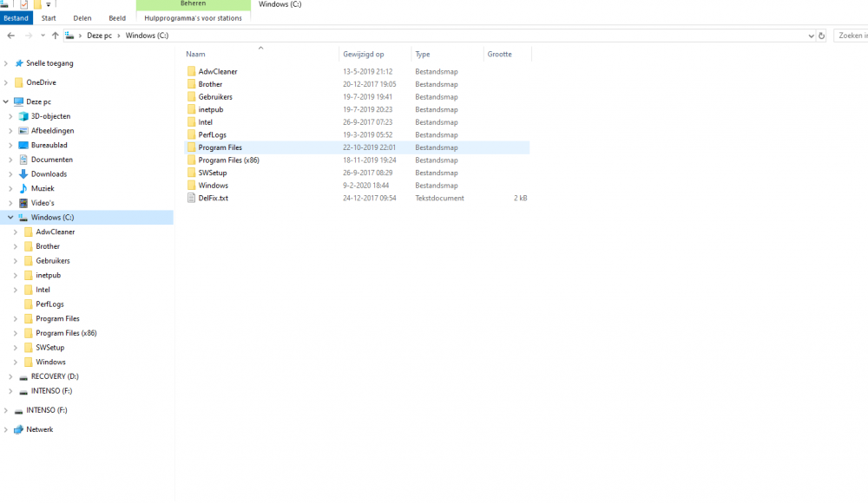This screenshot has width=868, height=503.
Task: Click the Muziek note icon
Action: pos(23,188)
